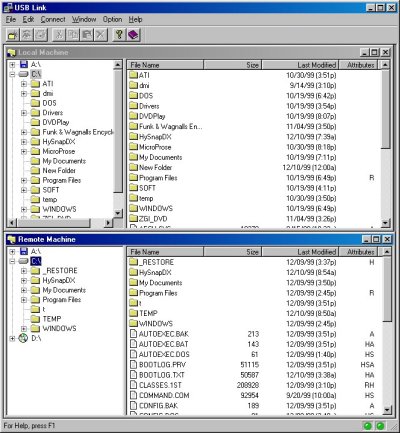Expand the local A:\ floppy drive node
Screen dimensions: 400x433
coord(12,65)
